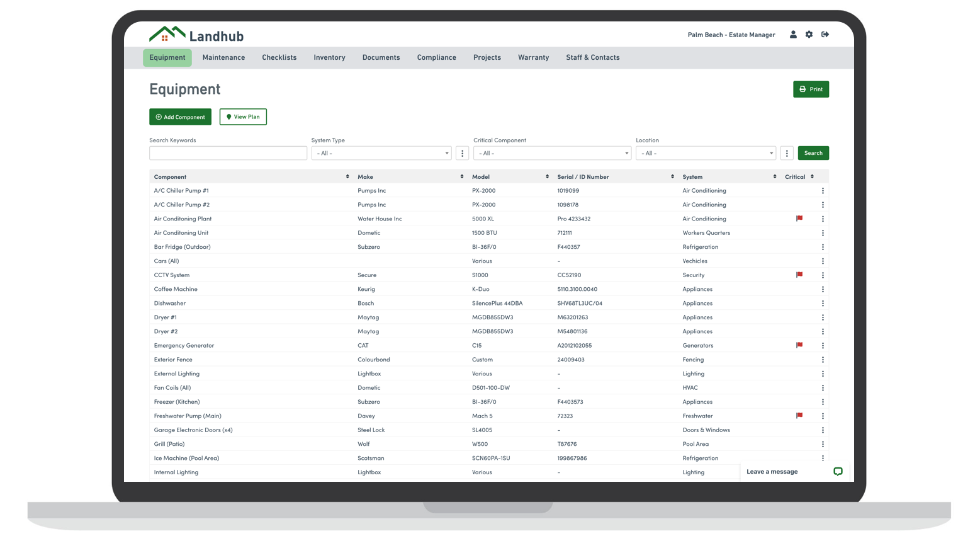The height and width of the screenshot is (553, 980).
Task: Sort table by Make column
Action: [462, 177]
